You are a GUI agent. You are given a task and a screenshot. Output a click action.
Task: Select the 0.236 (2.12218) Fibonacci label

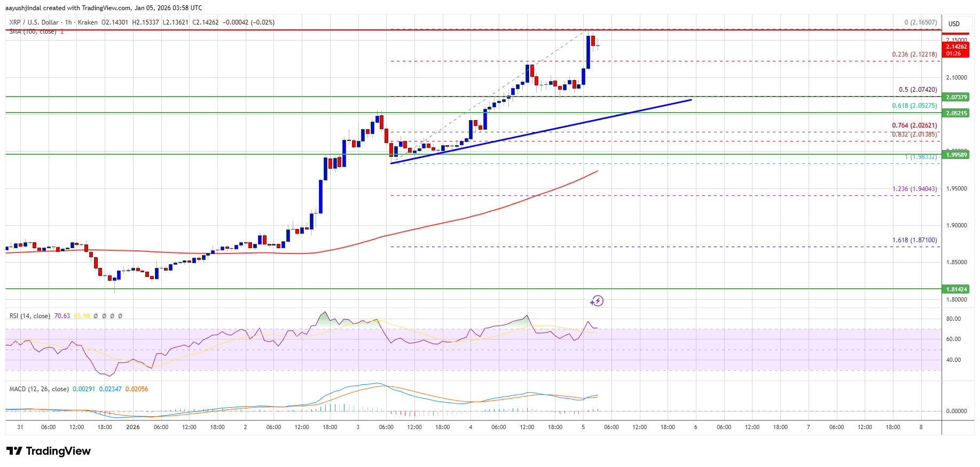coord(914,54)
